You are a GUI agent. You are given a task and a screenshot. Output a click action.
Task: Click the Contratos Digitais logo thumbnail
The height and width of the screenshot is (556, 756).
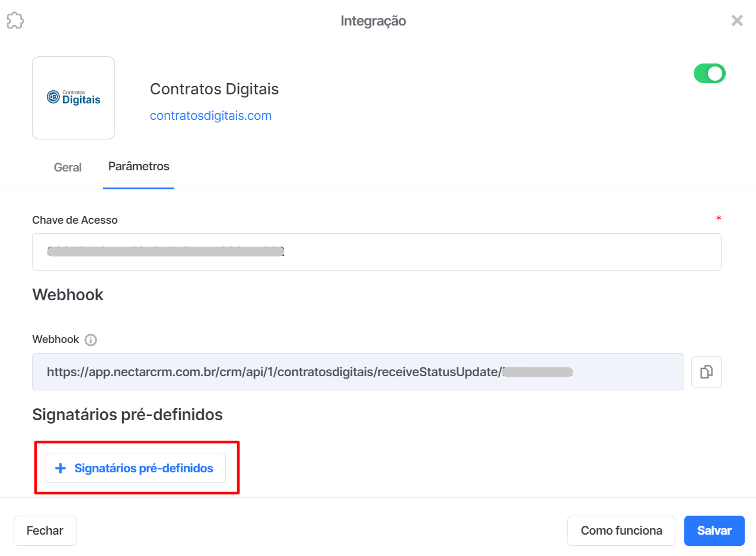pyautogui.click(x=74, y=98)
